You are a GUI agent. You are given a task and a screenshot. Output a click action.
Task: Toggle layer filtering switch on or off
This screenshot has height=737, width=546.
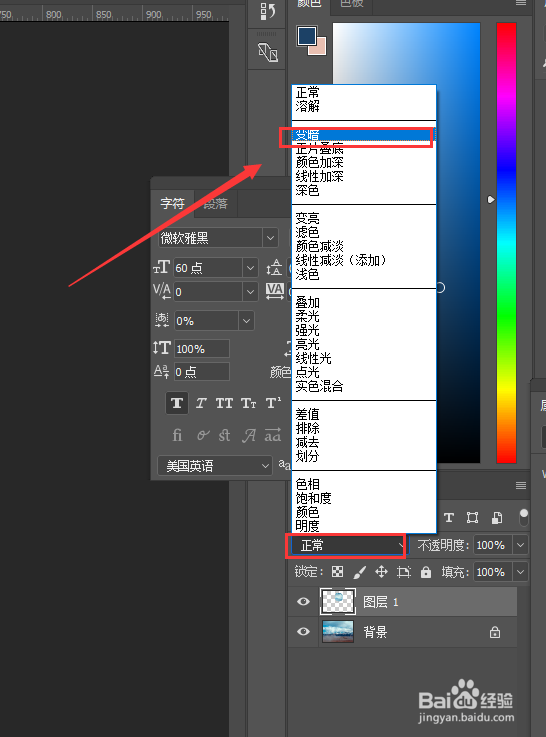click(x=523, y=517)
